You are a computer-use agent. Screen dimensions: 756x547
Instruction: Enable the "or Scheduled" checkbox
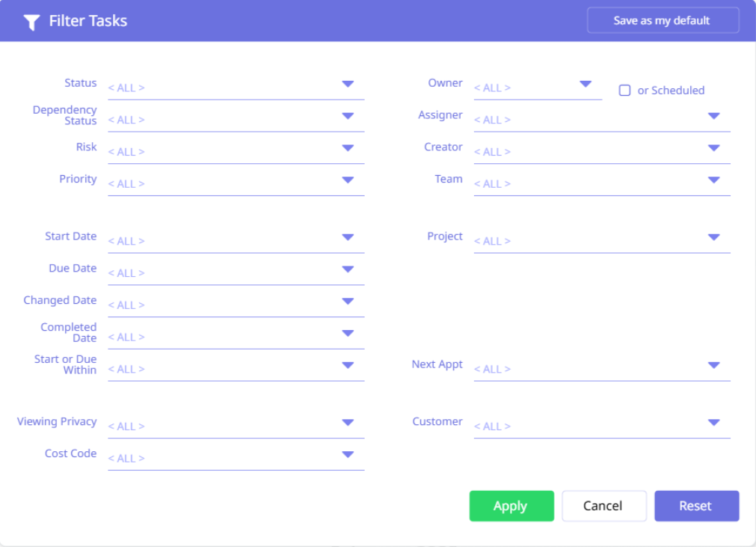click(x=624, y=91)
